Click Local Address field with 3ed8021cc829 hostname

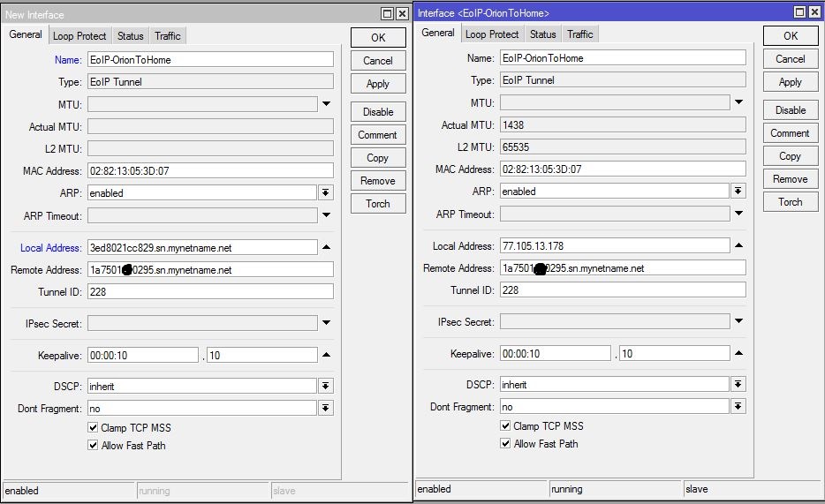(202, 247)
